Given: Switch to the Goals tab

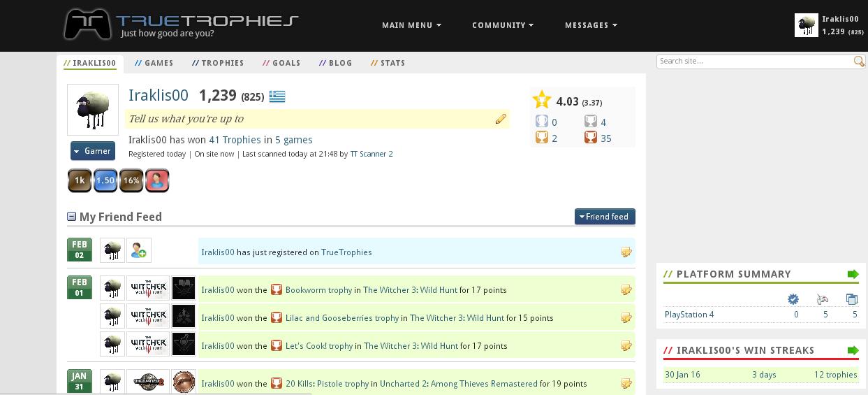Looking at the screenshot, I should click(x=281, y=63).
